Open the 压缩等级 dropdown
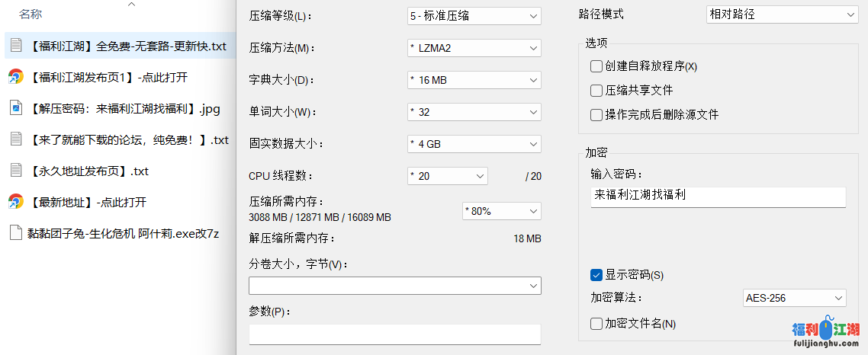This screenshot has height=355, width=868. pyautogui.click(x=474, y=15)
